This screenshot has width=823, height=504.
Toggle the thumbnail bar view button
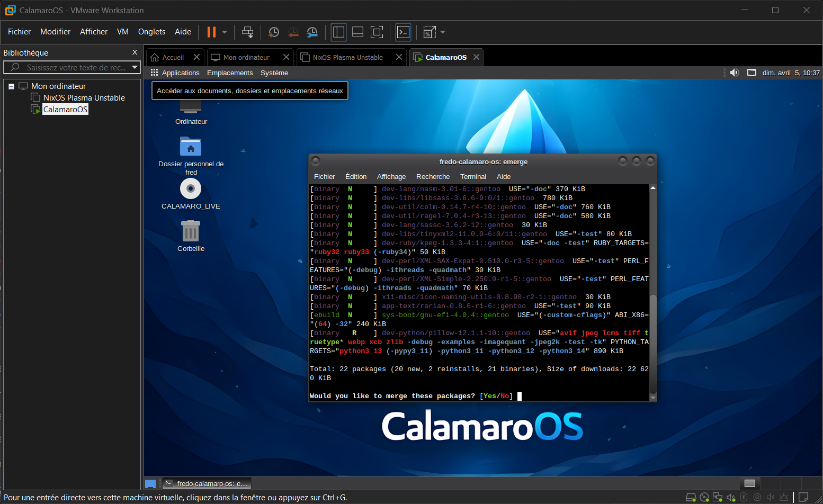357,32
